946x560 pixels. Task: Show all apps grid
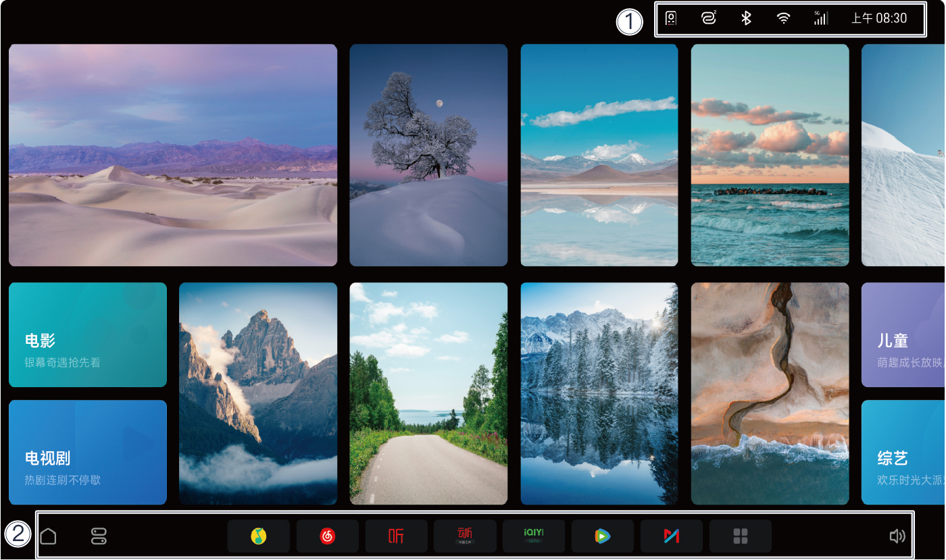click(x=741, y=536)
